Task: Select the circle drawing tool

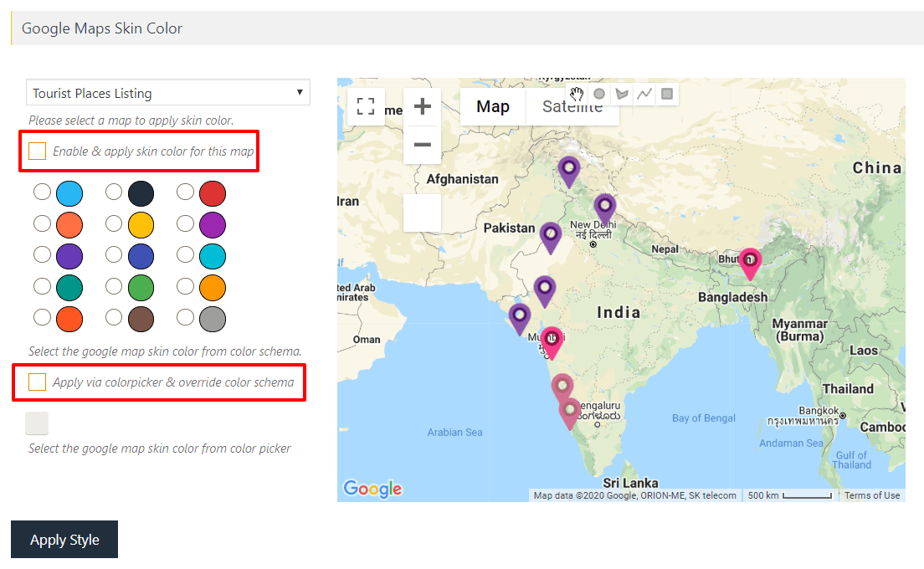Action: (x=599, y=94)
